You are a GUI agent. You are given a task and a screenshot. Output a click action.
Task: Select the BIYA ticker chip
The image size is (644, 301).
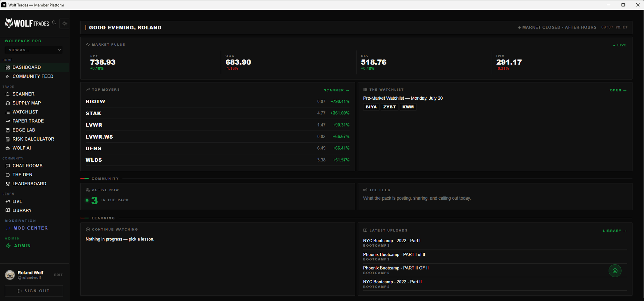click(371, 107)
